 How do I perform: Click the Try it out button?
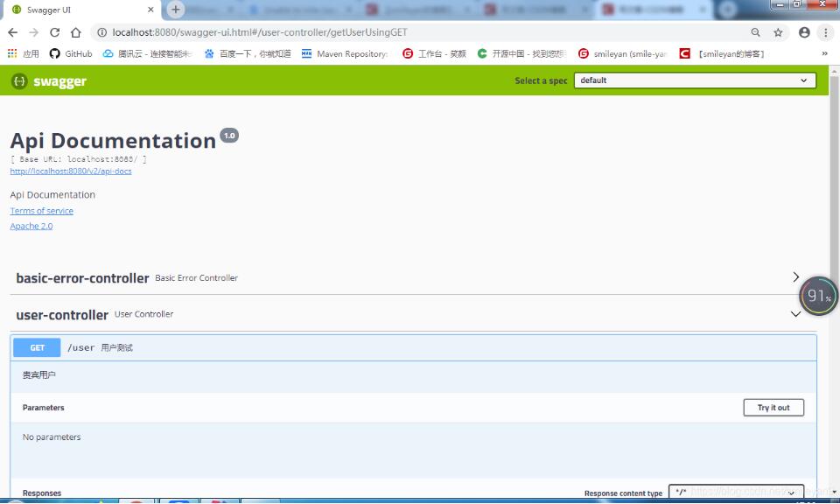[x=773, y=407]
